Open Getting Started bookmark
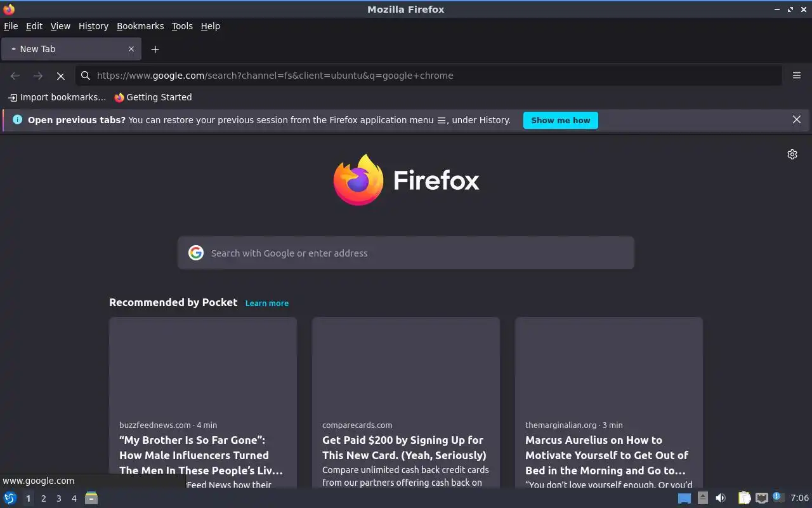This screenshot has width=812, height=508. tap(153, 97)
